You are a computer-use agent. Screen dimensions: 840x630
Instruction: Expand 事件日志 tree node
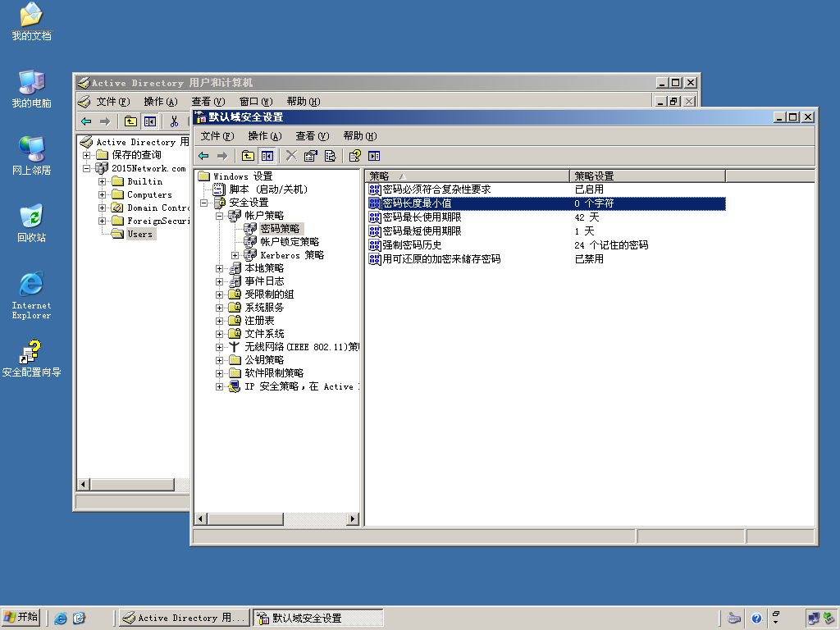pos(219,281)
